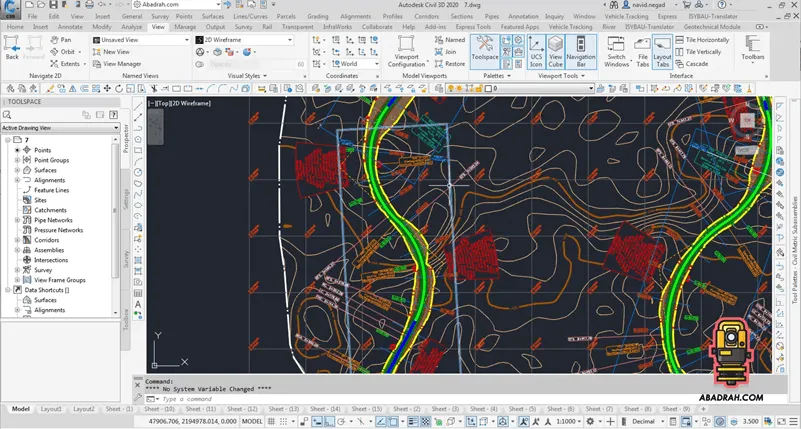Image resolution: width=801 pixels, height=429 pixels.
Task: Click the Toolspace palette icon
Action: pos(486,50)
